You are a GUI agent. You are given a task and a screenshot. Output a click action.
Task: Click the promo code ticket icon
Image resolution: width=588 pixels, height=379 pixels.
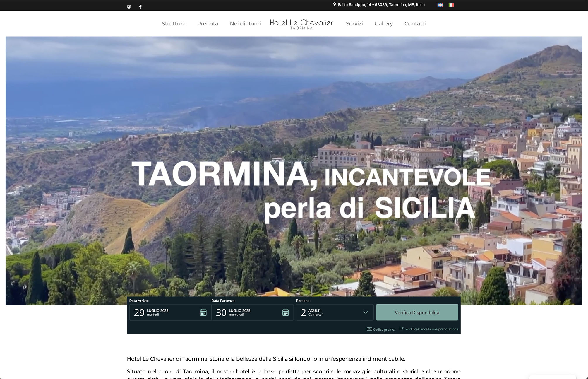(369, 329)
